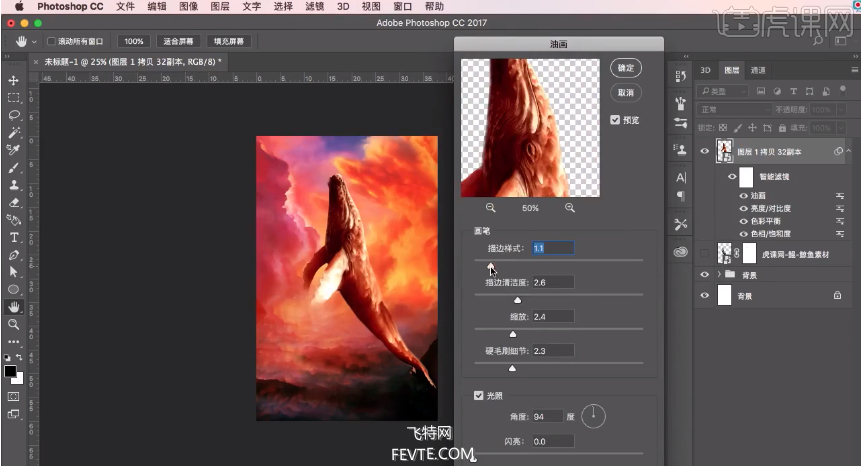Switch to the 通道 tab

(758, 70)
